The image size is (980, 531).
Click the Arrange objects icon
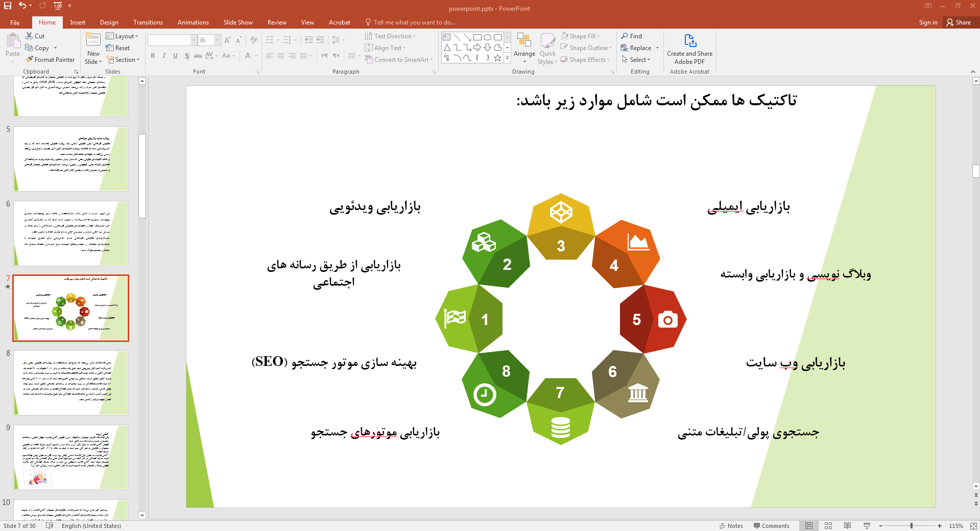tap(524, 40)
